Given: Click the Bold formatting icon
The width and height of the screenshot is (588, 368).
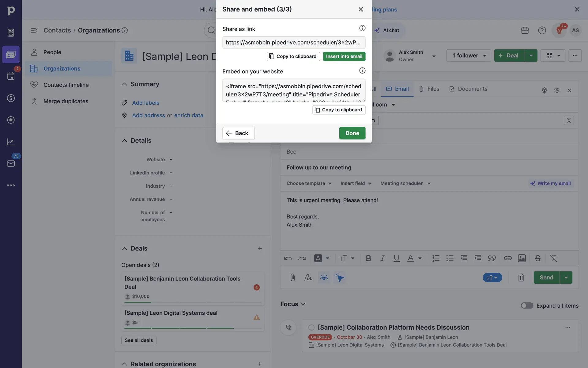Looking at the screenshot, I should click(x=368, y=258).
